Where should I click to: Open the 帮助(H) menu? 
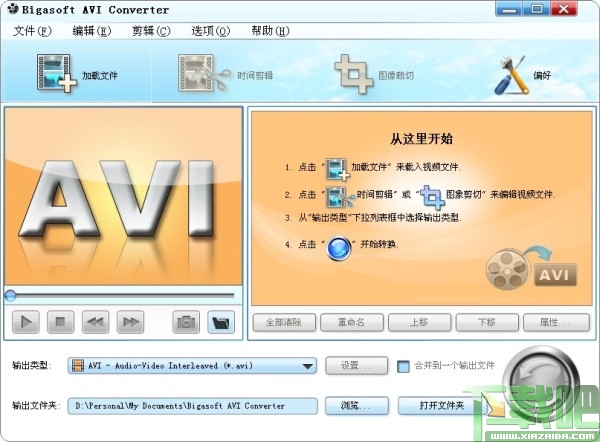click(271, 31)
